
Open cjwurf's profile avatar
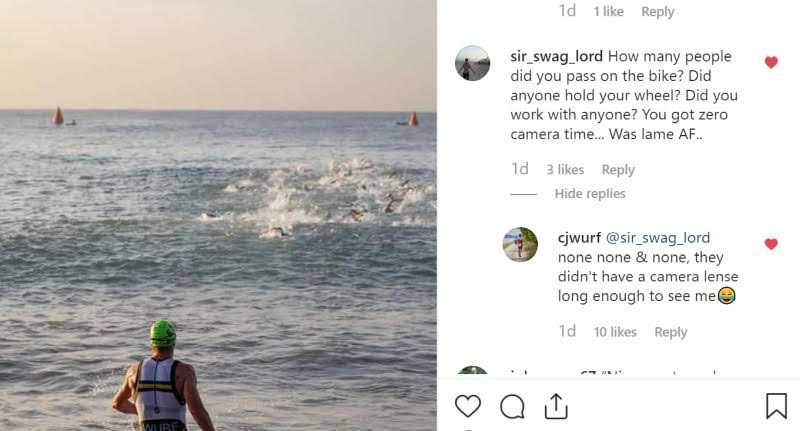click(x=520, y=244)
